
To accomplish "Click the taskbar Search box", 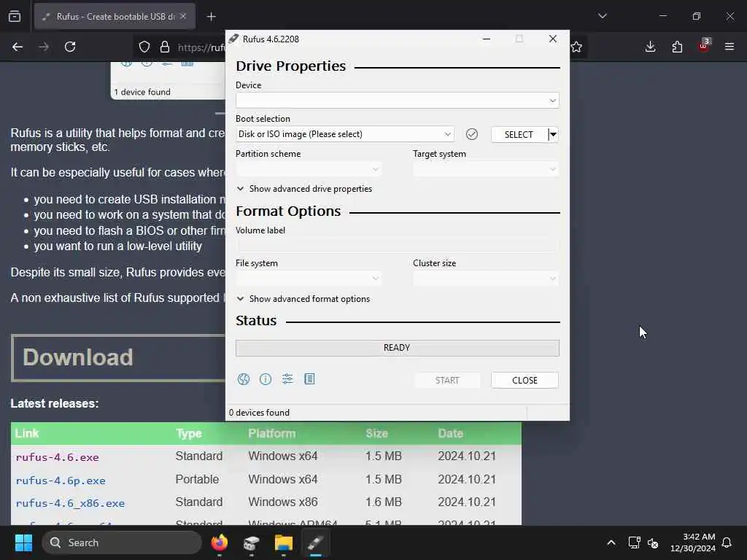I will tap(122, 542).
